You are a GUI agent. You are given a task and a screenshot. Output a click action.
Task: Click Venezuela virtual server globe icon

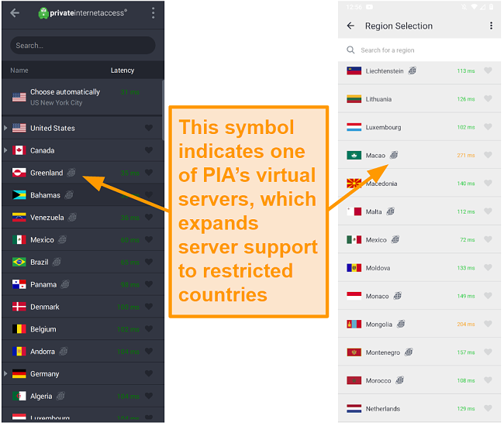tap(72, 218)
